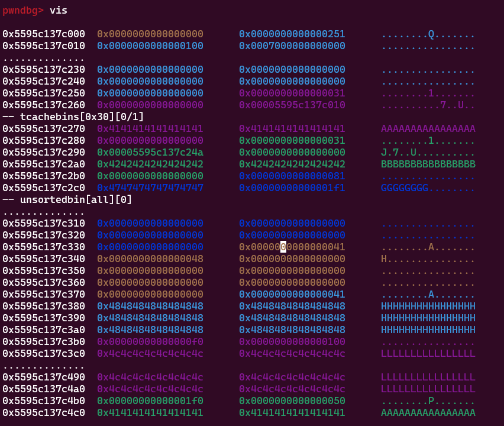Click address 0x5595c137c270 in the address column
This screenshot has width=504, height=426.
(x=42, y=128)
